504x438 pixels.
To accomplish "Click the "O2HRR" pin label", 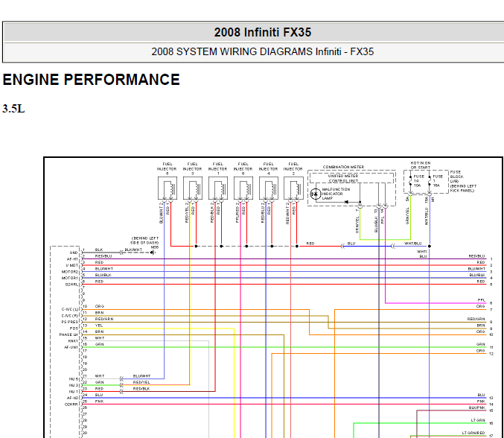I will (71, 404).
